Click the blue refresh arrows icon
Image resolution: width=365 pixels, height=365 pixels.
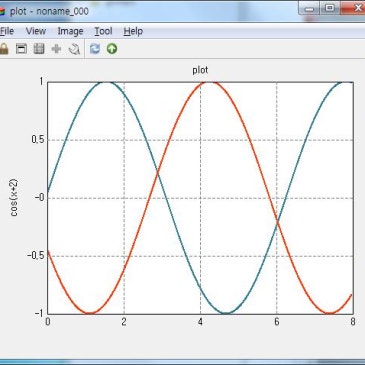(95, 49)
